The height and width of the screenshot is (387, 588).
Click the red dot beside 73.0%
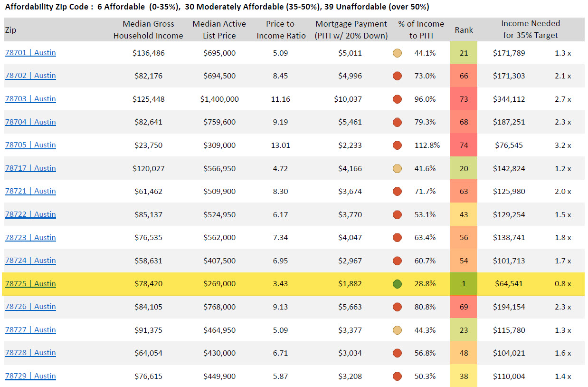pos(398,76)
